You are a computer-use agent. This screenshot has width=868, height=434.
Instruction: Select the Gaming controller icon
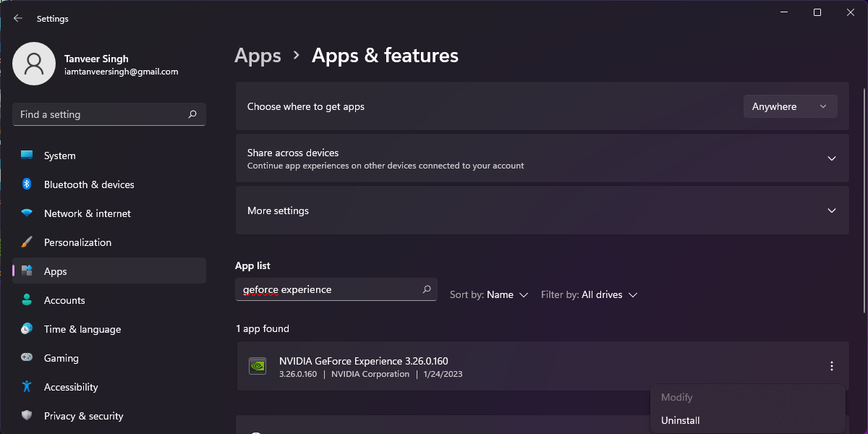point(27,358)
